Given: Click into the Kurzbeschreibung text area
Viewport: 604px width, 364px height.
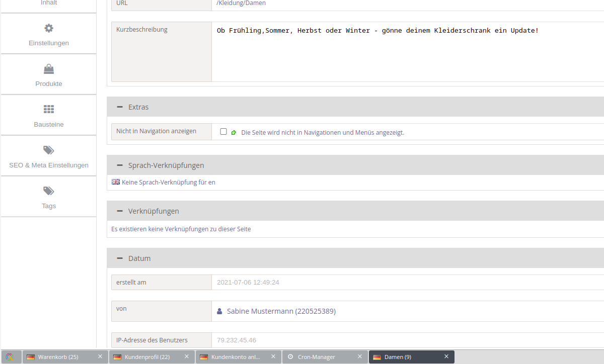Looking at the screenshot, I should pyautogui.click(x=403, y=55).
